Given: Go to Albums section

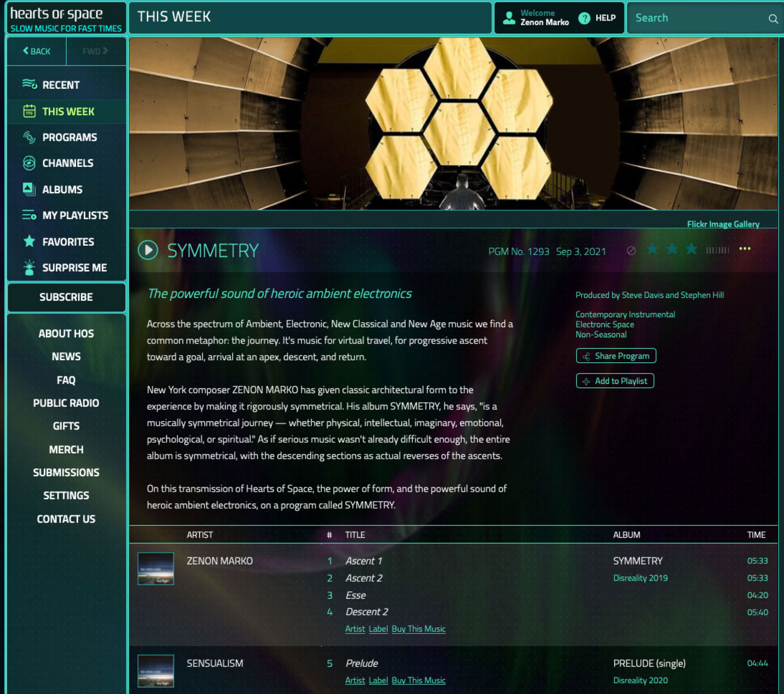Looking at the screenshot, I should click(x=62, y=189).
